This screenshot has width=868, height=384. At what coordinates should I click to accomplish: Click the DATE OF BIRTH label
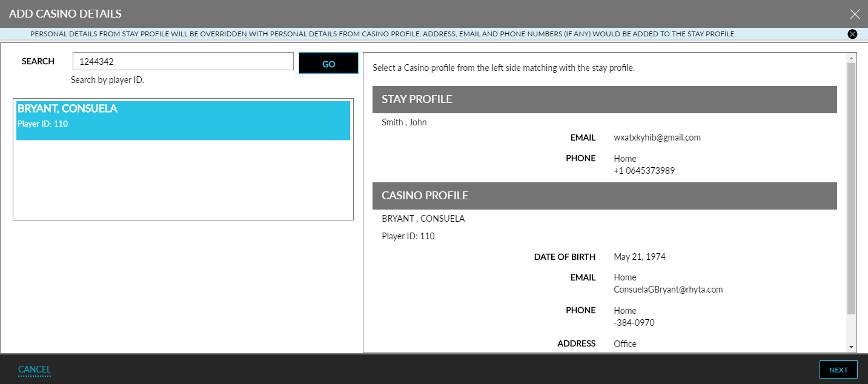[x=565, y=257]
